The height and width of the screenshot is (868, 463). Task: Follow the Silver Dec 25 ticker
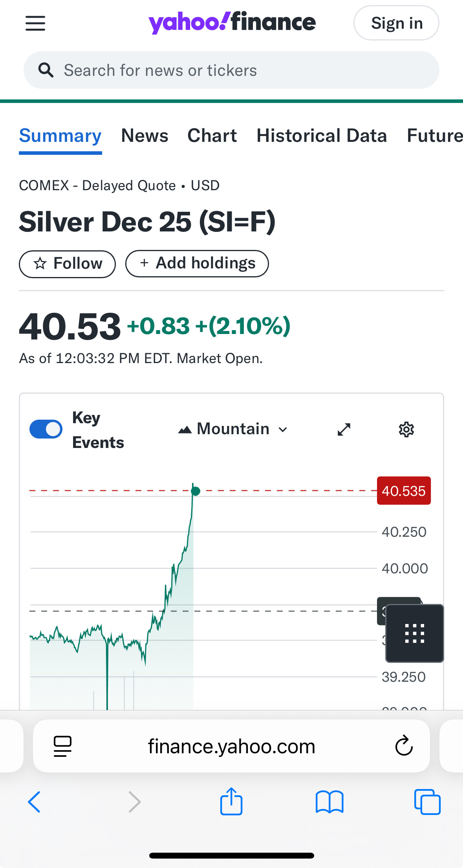(67, 264)
